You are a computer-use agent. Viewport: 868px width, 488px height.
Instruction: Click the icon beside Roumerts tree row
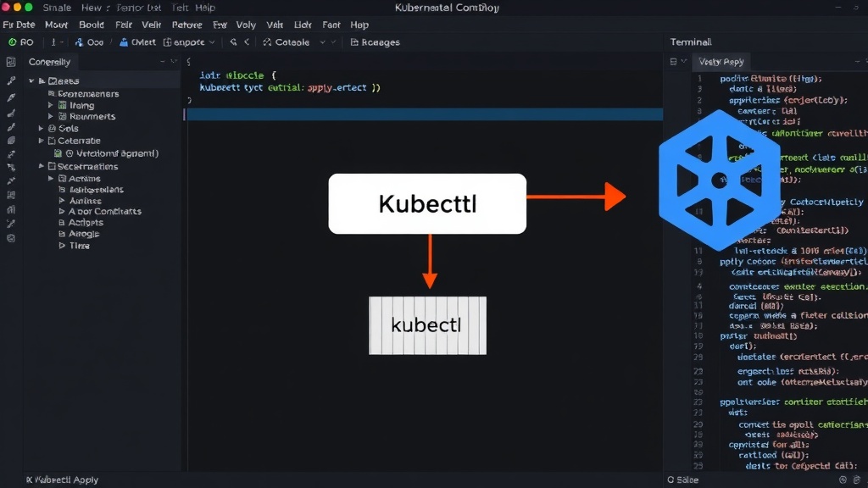[x=63, y=116]
